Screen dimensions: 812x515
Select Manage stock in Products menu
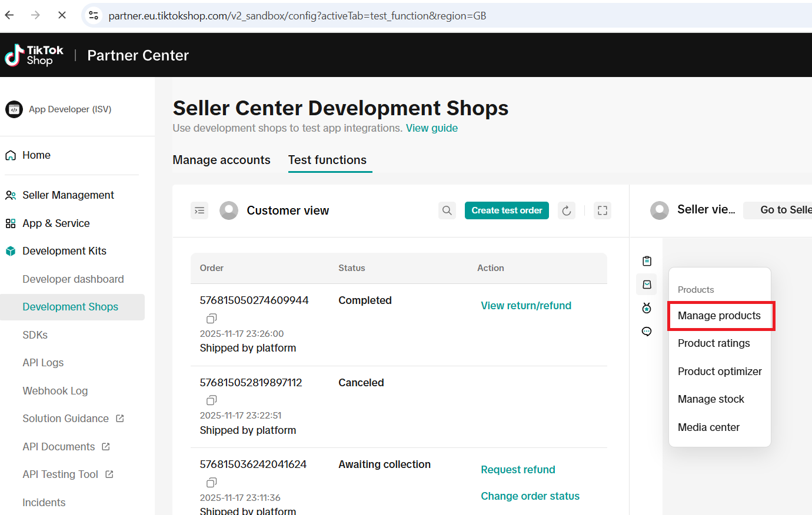[x=711, y=399]
